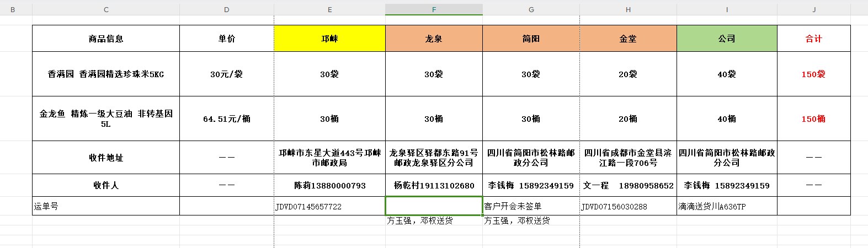The image size is (868, 248).
Task: Select column header B
Action: click(x=13, y=9)
